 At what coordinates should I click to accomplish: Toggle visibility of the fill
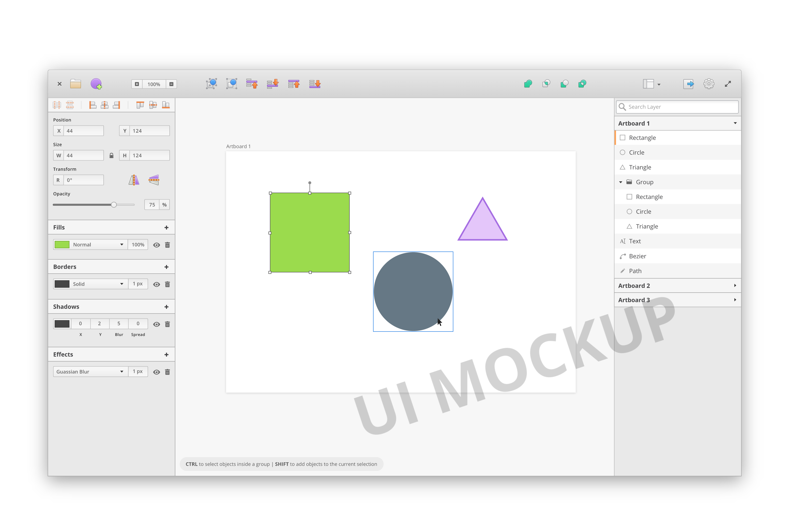[156, 245]
